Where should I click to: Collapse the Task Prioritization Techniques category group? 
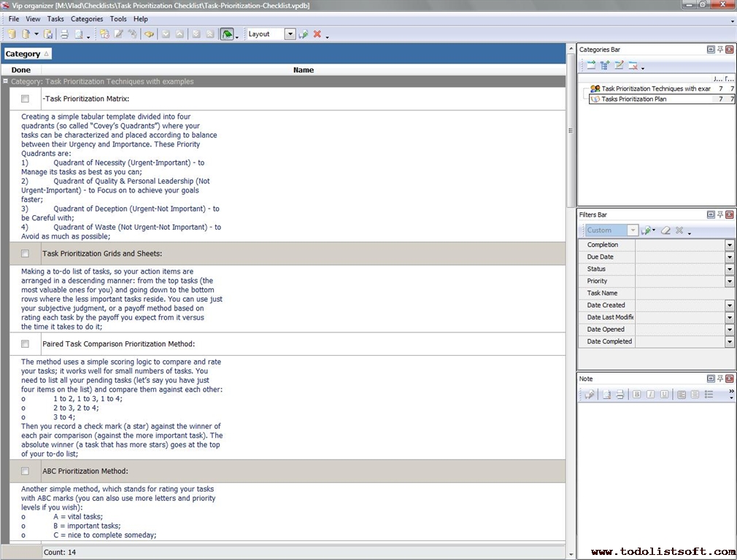6,82
